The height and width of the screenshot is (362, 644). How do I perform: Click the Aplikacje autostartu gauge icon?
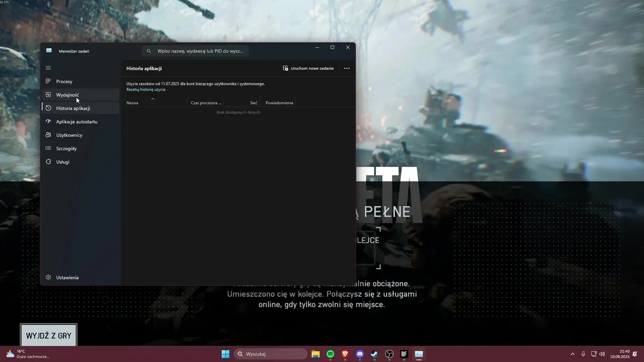[x=48, y=122]
